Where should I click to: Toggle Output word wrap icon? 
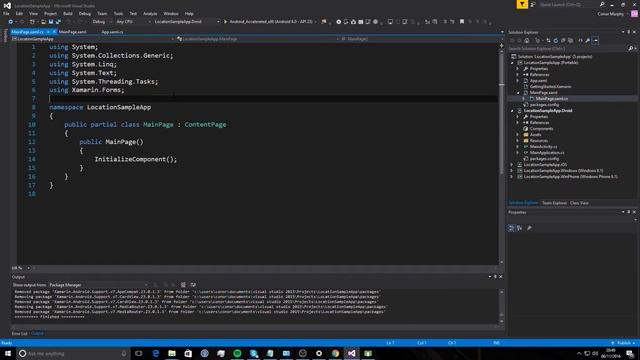(x=193, y=285)
